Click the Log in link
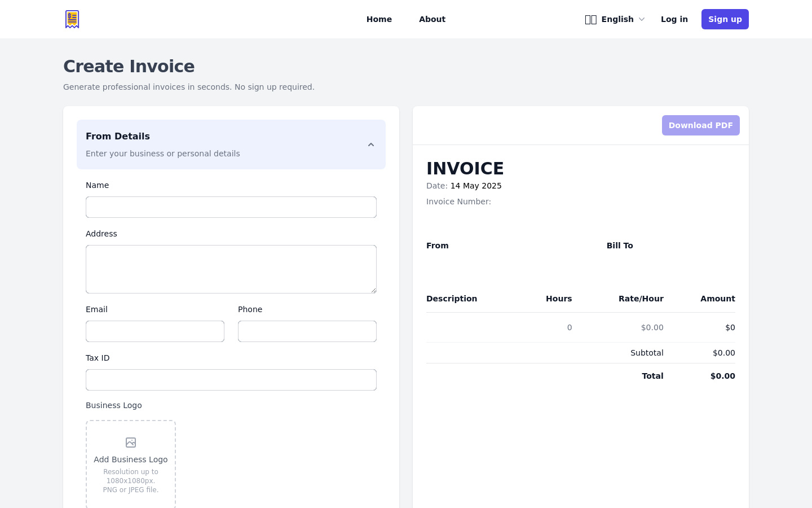 point(674,19)
